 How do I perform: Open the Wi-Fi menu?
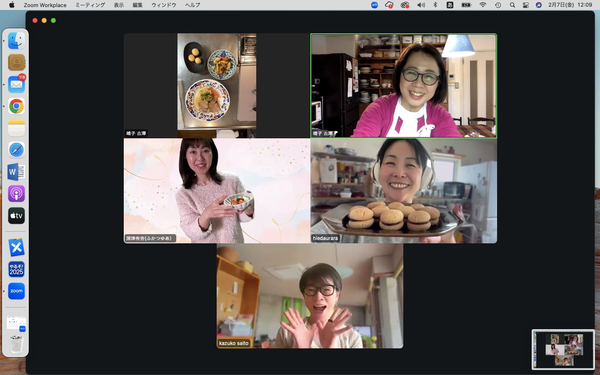[x=483, y=5]
